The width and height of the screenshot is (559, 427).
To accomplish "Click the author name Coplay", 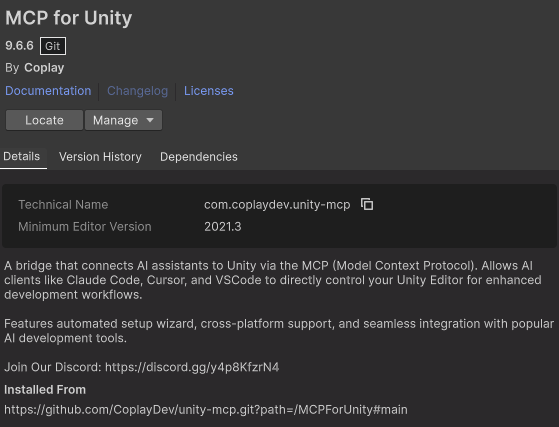I will (x=44, y=68).
